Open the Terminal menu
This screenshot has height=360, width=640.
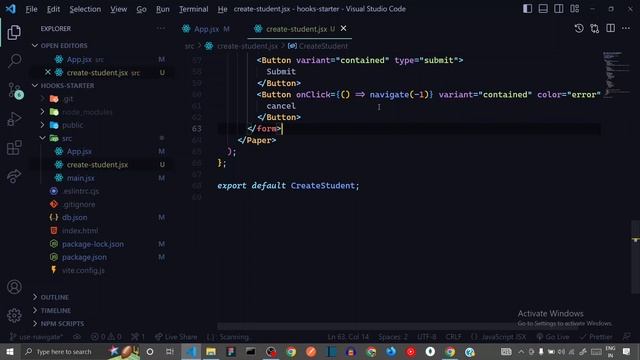click(193, 9)
